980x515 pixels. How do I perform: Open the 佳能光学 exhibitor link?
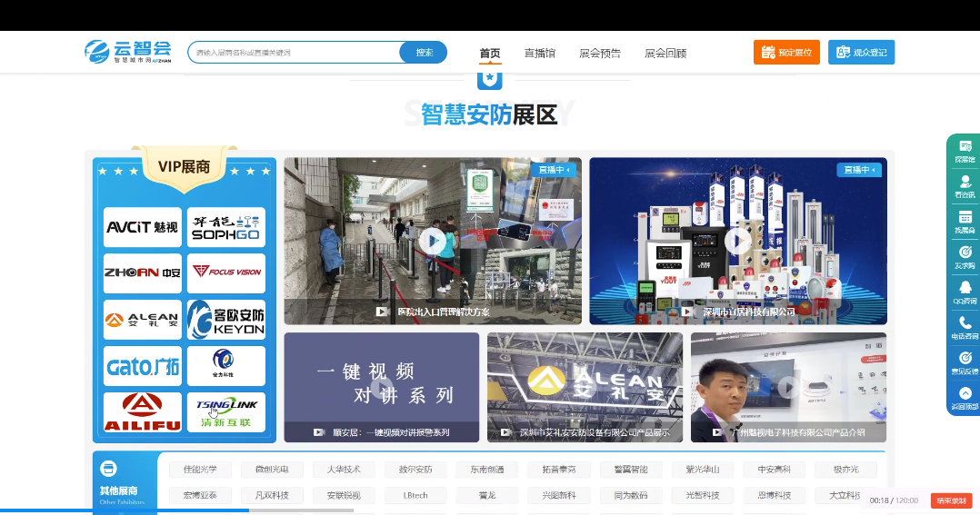click(x=200, y=470)
